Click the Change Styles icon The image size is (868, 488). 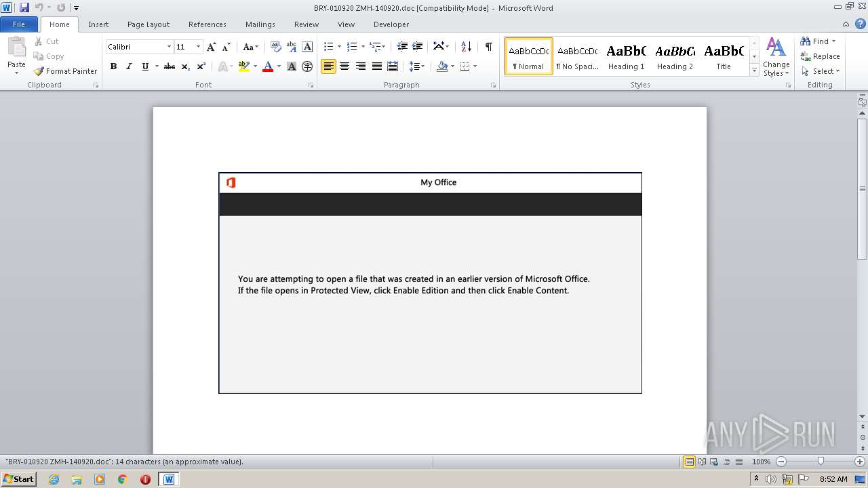(x=776, y=57)
